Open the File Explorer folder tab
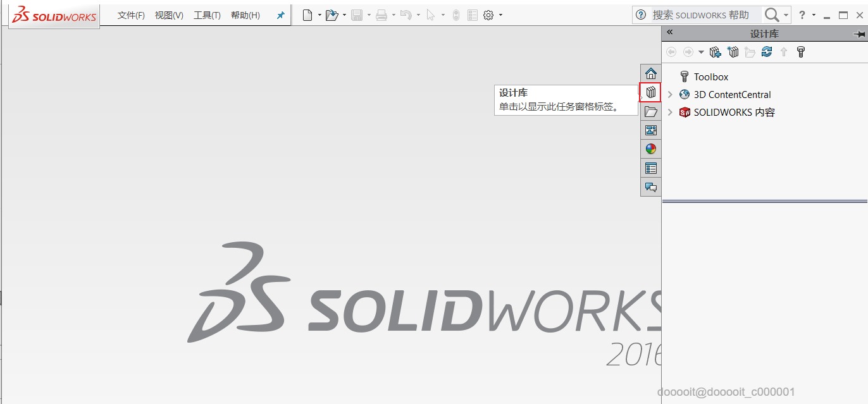 click(651, 111)
